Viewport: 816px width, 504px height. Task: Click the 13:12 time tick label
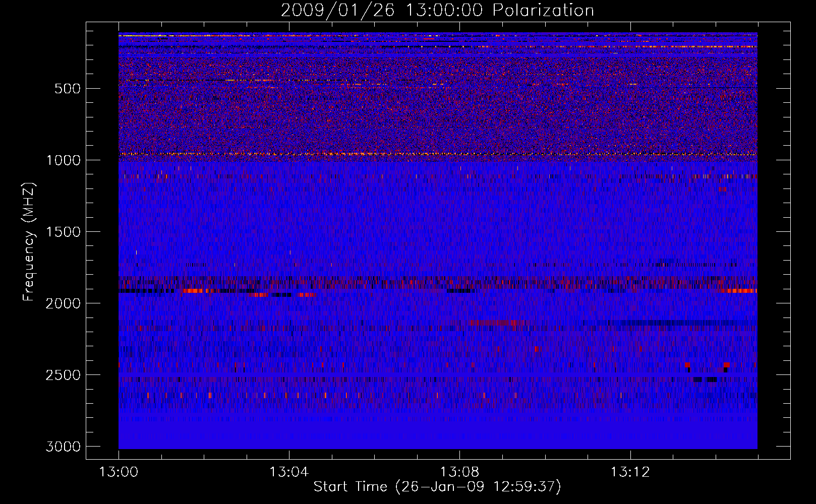click(x=630, y=472)
